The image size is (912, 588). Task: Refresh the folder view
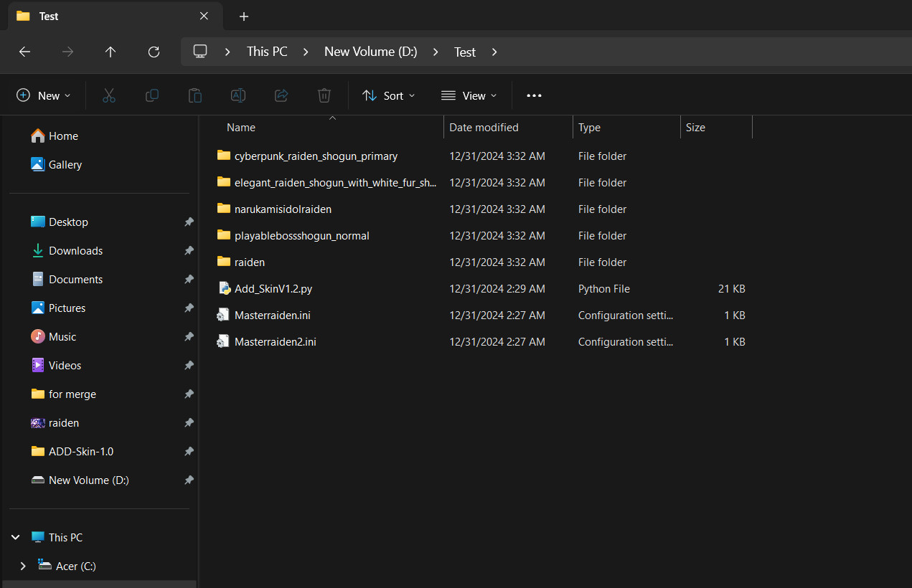(x=154, y=52)
